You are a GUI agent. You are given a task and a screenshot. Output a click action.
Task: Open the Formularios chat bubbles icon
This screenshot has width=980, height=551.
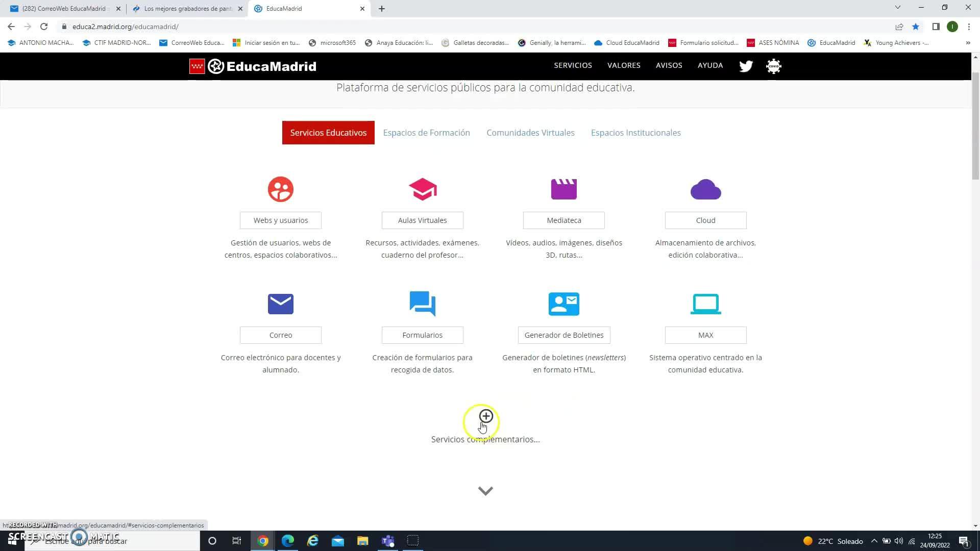pyautogui.click(x=422, y=304)
